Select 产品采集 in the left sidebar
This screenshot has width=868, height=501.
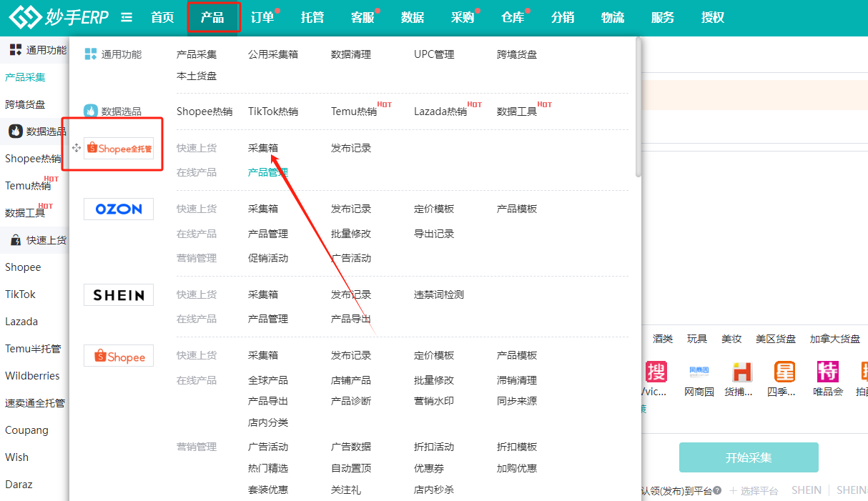[x=25, y=77]
